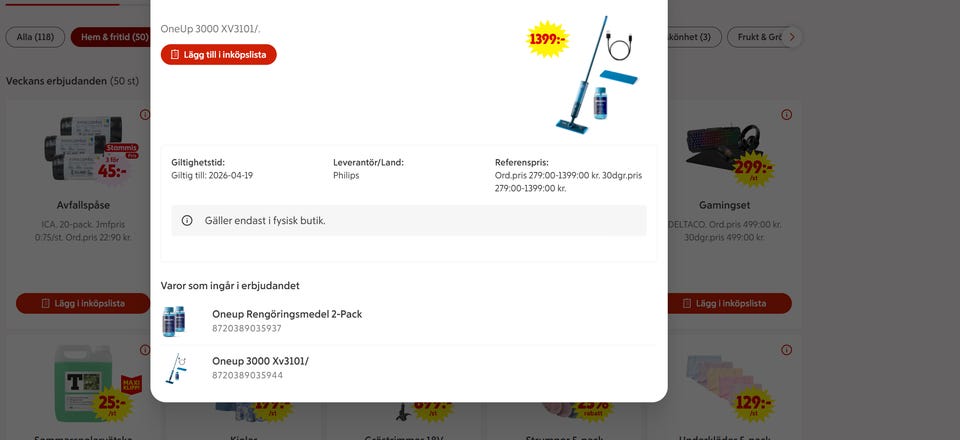Click the shopping list icon in "Lägg till i inköpslista"

click(175, 54)
